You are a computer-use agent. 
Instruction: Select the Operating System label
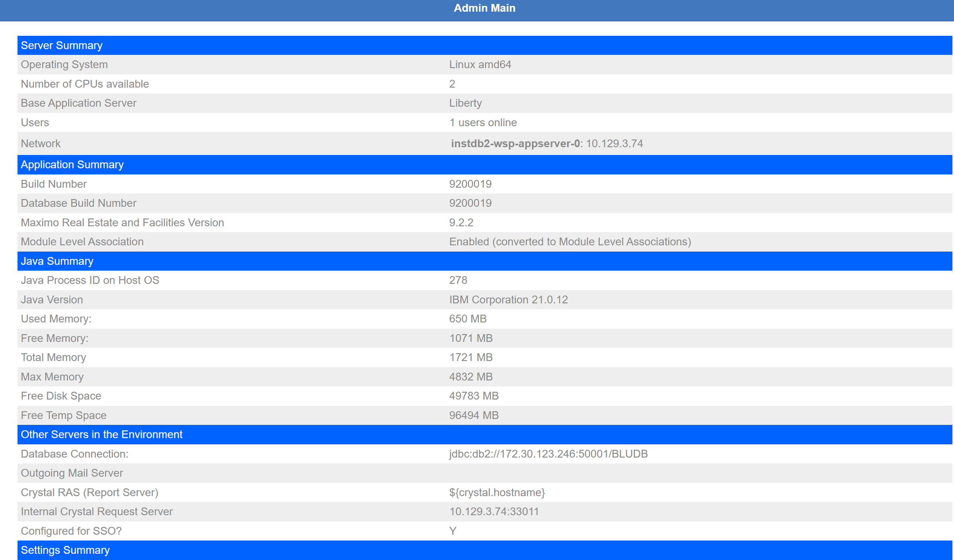point(64,64)
